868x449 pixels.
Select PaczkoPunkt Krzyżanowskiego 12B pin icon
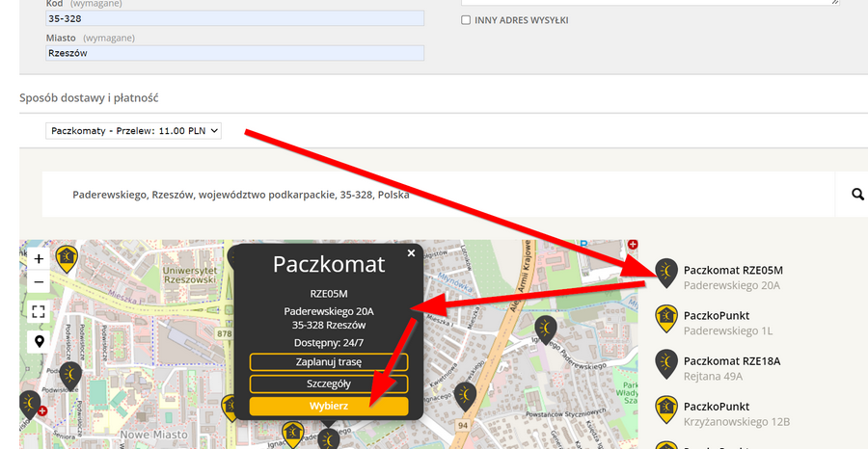pos(665,409)
